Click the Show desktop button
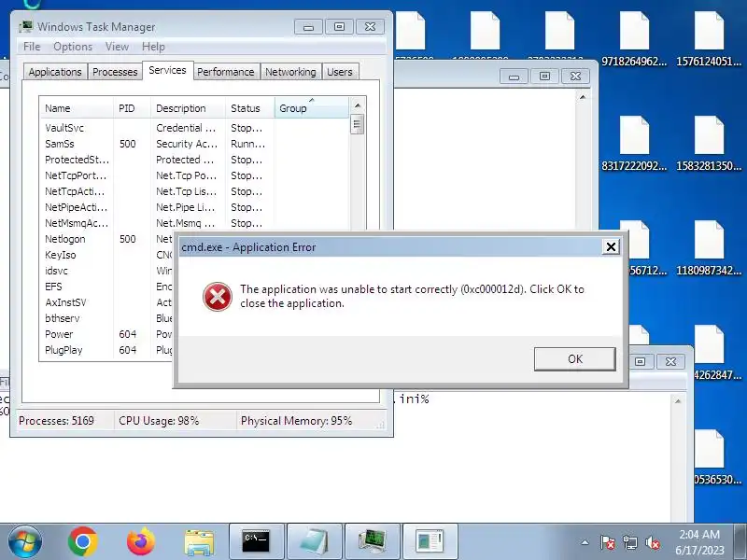The image size is (747, 560). pyautogui.click(x=740, y=542)
